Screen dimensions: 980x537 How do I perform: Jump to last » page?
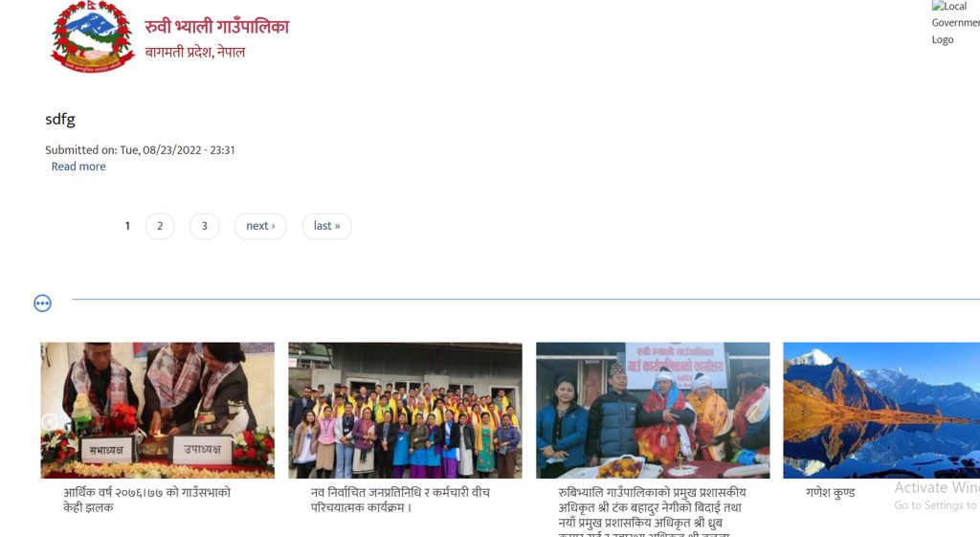(x=327, y=226)
